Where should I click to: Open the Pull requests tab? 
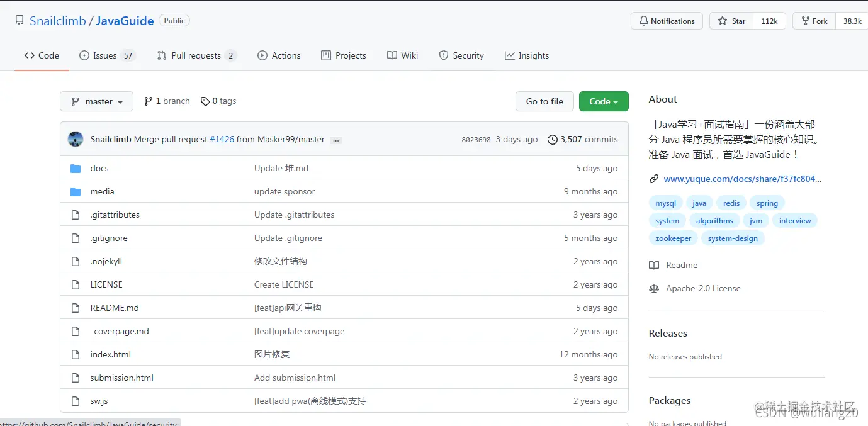196,55
